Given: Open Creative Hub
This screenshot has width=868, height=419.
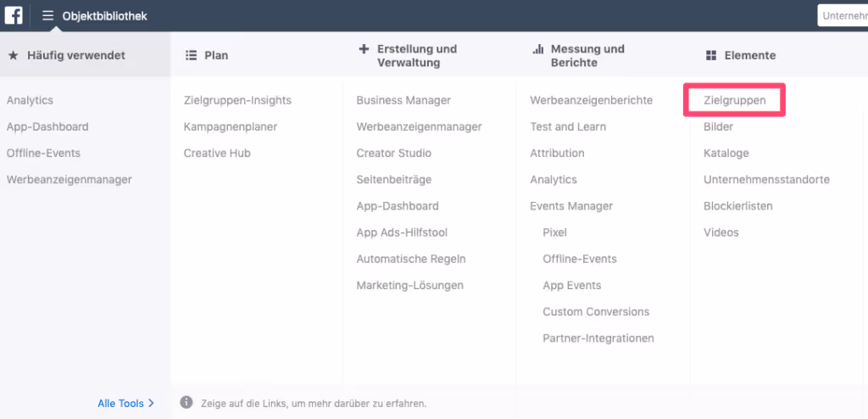Looking at the screenshot, I should (x=217, y=153).
